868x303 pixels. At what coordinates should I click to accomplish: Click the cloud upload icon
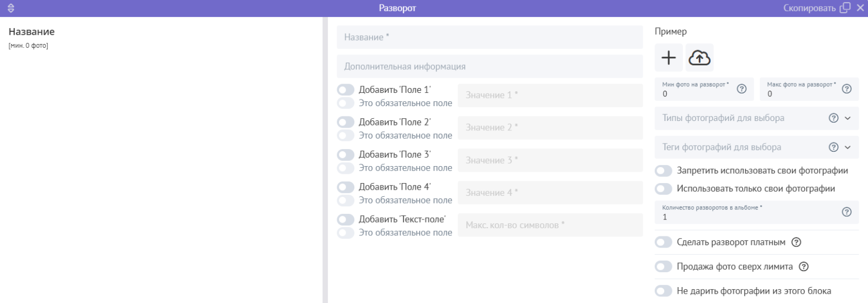tap(699, 58)
